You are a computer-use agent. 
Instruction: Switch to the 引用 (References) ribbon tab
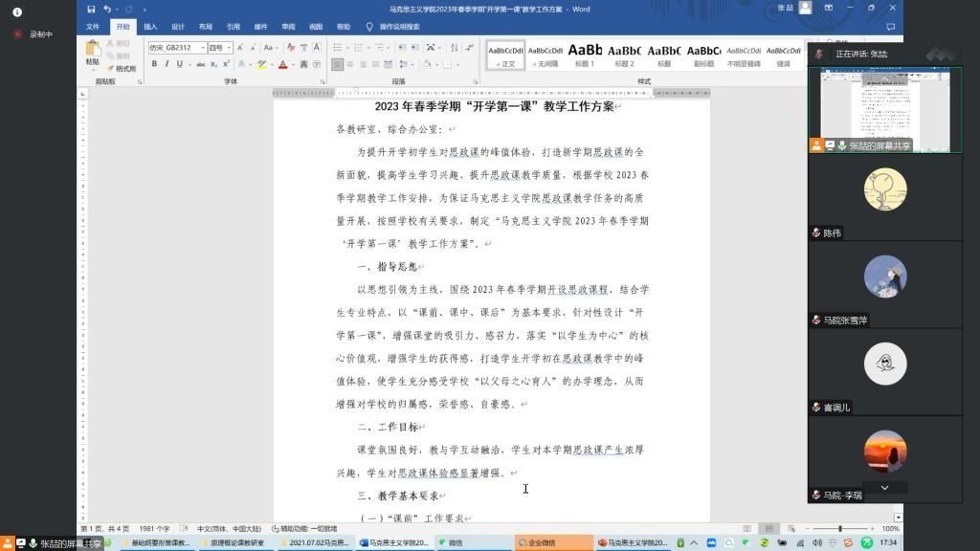click(234, 27)
